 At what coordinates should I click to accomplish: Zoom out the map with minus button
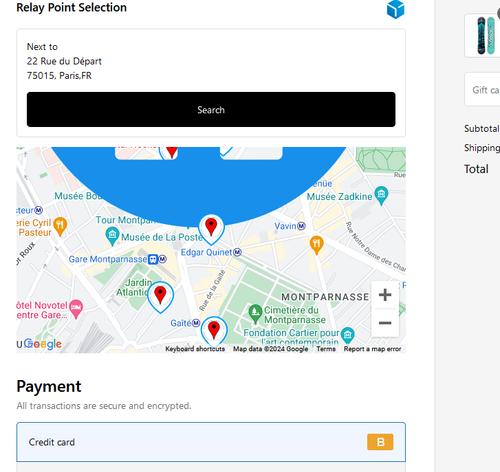point(385,323)
